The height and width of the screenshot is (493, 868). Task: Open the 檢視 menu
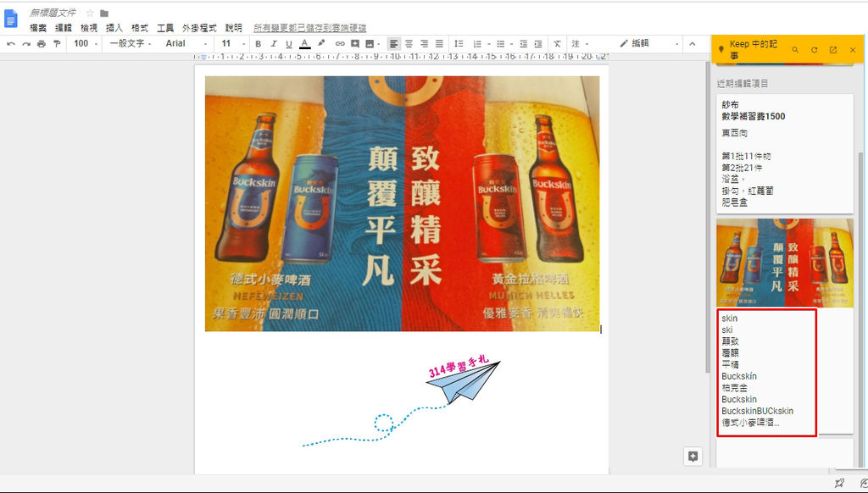pyautogui.click(x=89, y=28)
